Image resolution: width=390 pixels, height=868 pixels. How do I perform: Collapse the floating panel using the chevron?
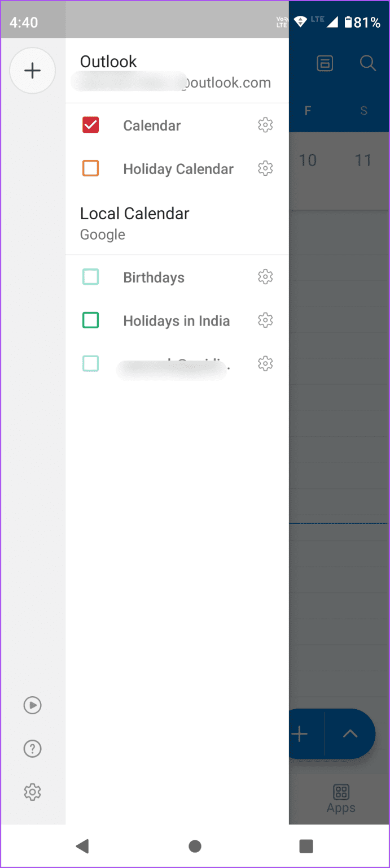[350, 734]
